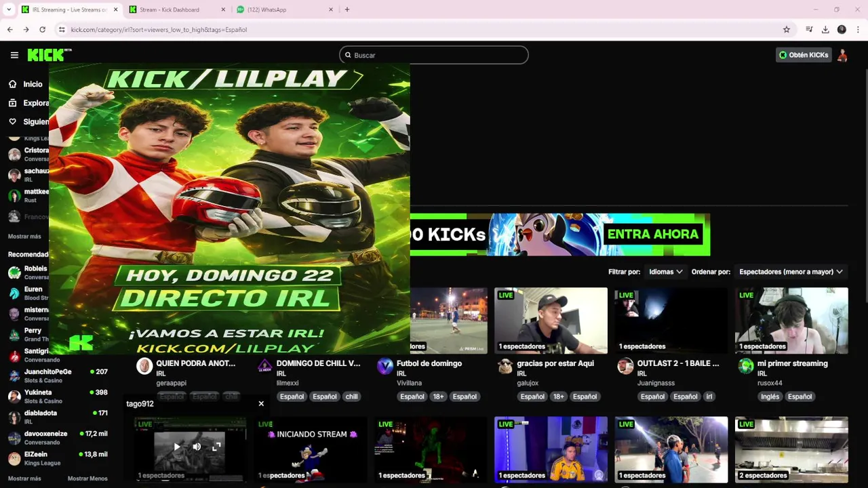Expand the Idiomas filter dropdown
This screenshot has width=868, height=488.
click(665, 272)
